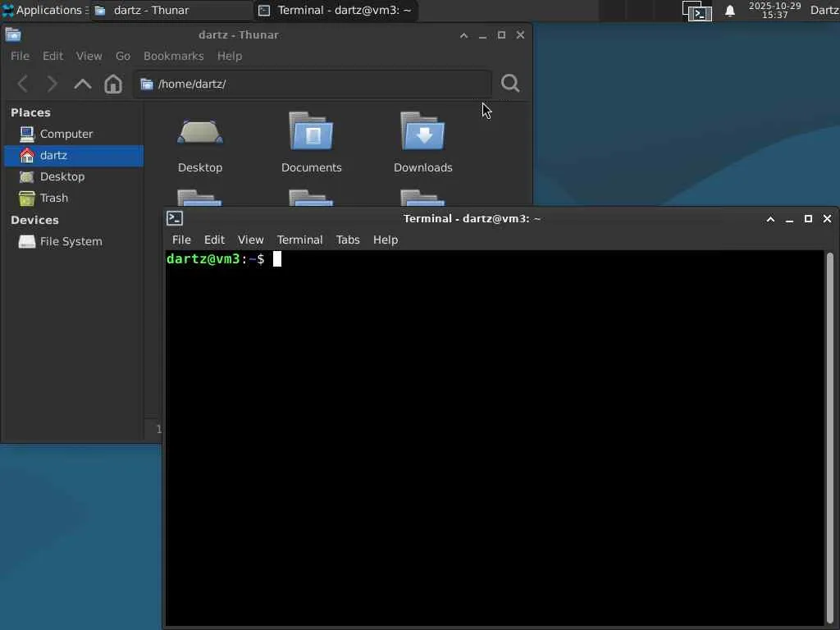Open the Desktop folder icon in file view
Viewport: 840px width, 630px height.
200,134
